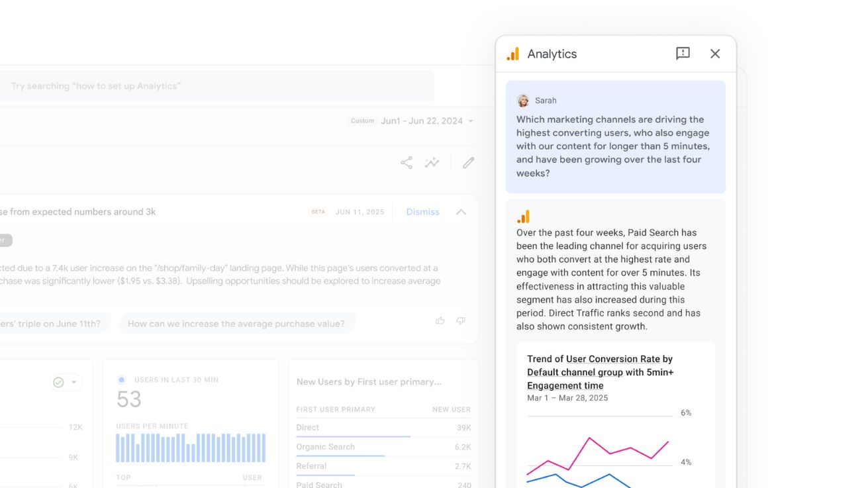Click the 39K value for Direct
The height and width of the screenshot is (488, 868).
click(x=464, y=428)
